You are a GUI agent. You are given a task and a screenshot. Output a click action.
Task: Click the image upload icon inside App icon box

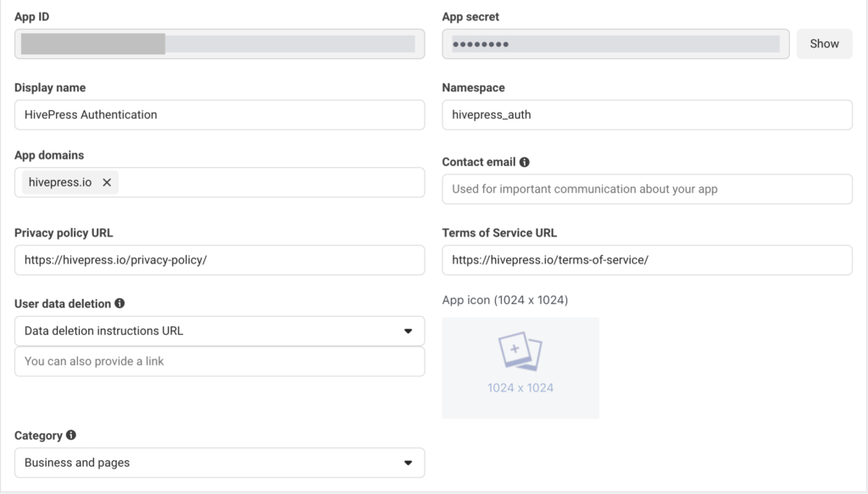(x=520, y=351)
